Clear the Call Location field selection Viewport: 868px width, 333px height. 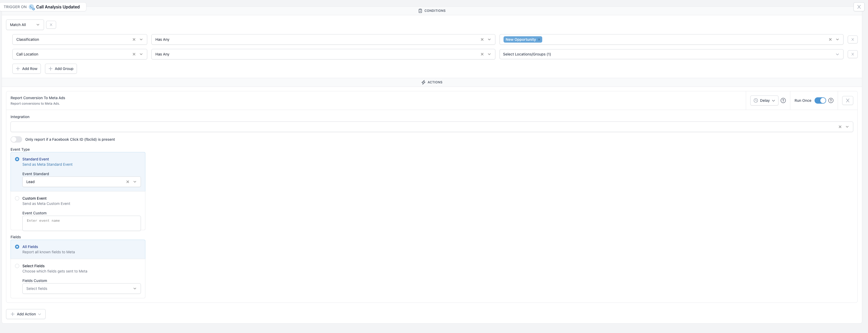(x=134, y=54)
